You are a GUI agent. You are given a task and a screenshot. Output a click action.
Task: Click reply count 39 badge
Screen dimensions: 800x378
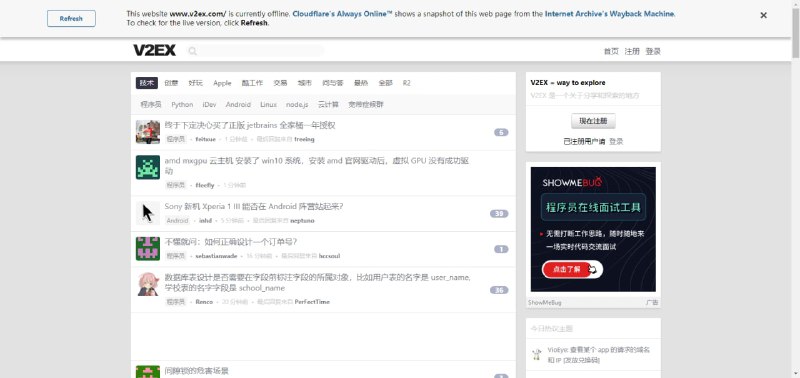click(499, 214)
